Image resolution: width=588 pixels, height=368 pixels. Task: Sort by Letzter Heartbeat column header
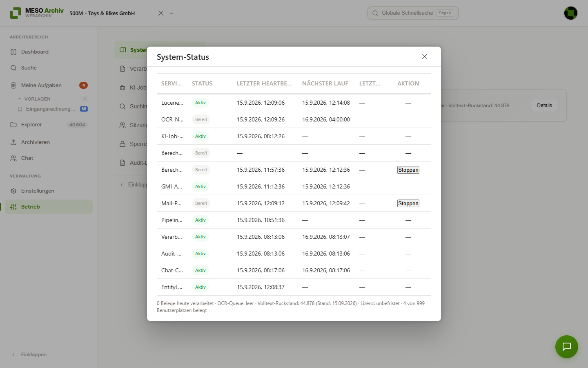click(264, 83)
